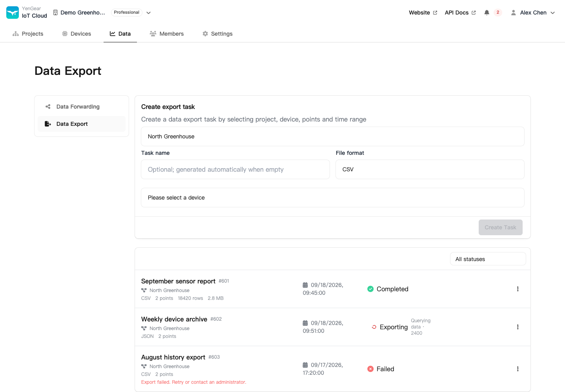Click the Failed red cross icon
Screen dimensions: 565x392
[370, 369]
